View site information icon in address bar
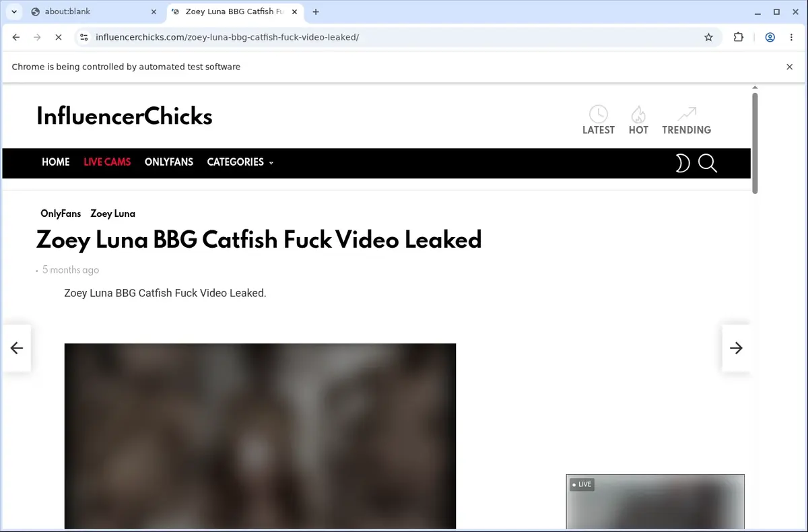This screenshot has width=808, height=532. tap(83, 37)
